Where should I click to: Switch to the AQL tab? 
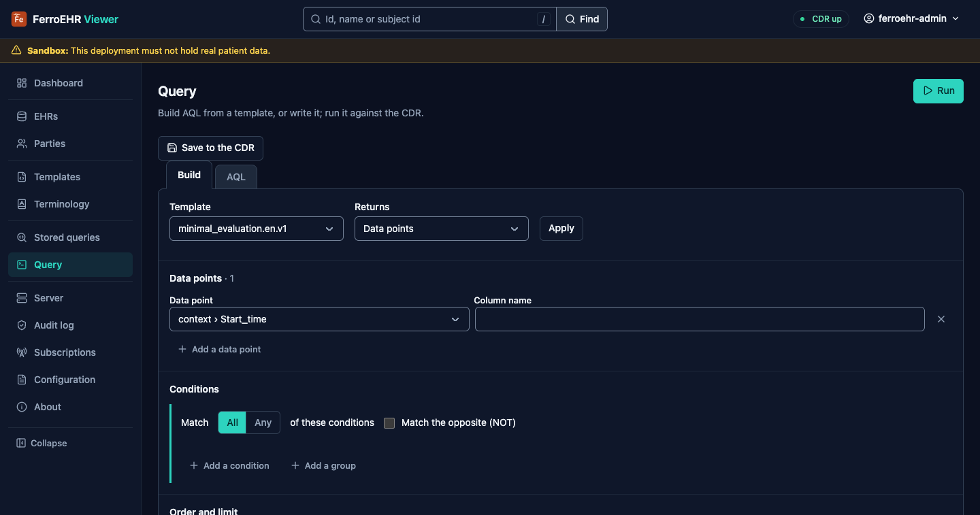point(236,177)
